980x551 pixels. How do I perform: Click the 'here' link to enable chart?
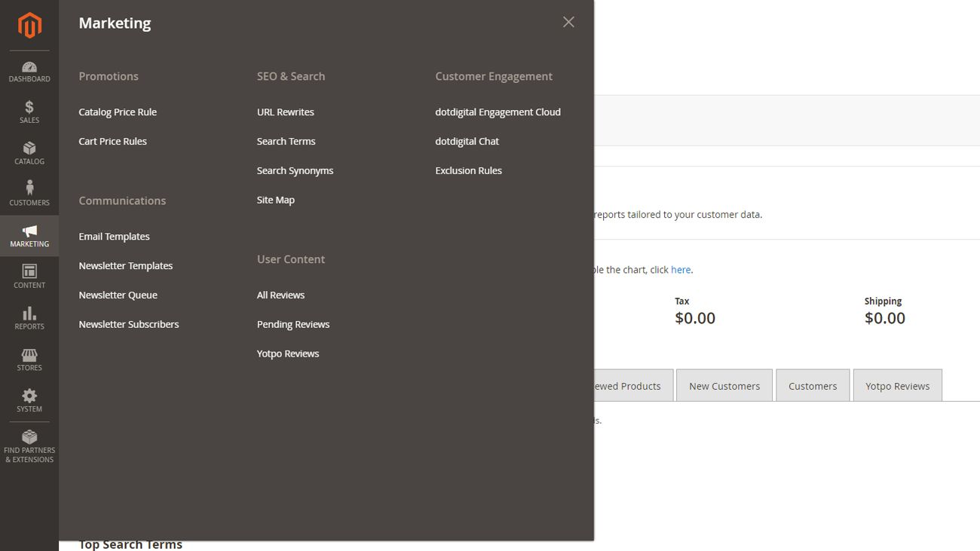[681, 269]
